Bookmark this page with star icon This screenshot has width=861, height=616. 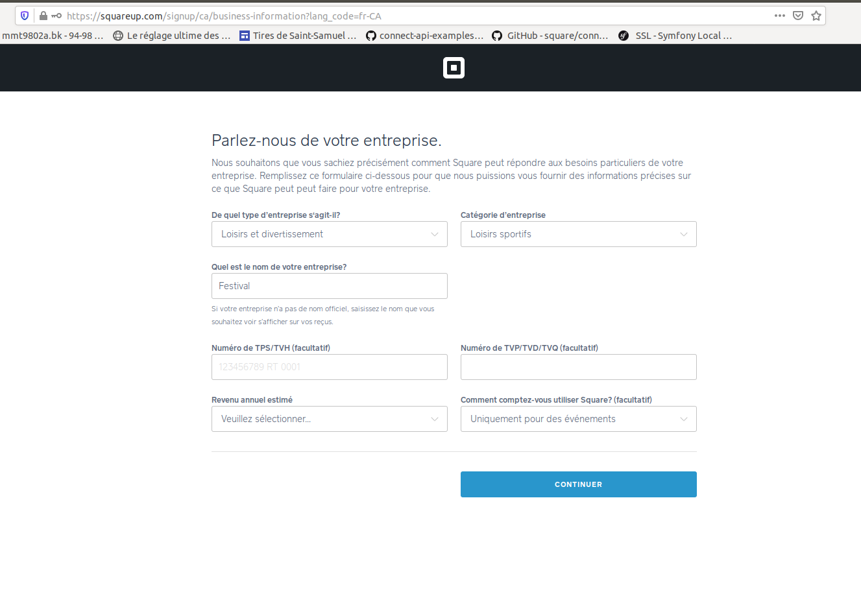coord(816,16)
